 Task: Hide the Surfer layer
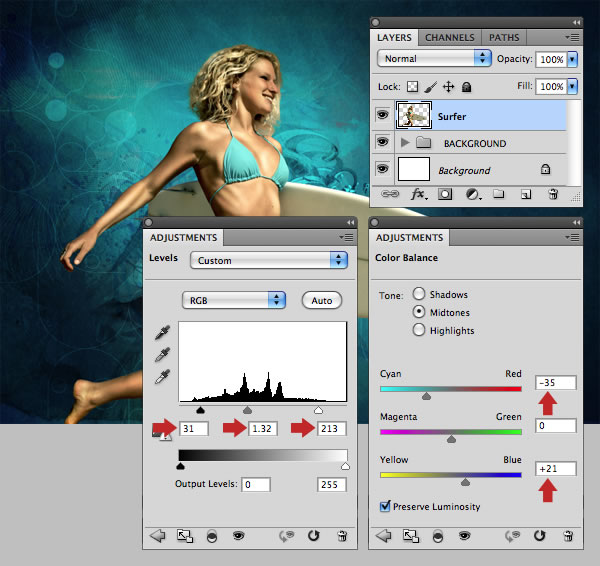tap(382, 114)
